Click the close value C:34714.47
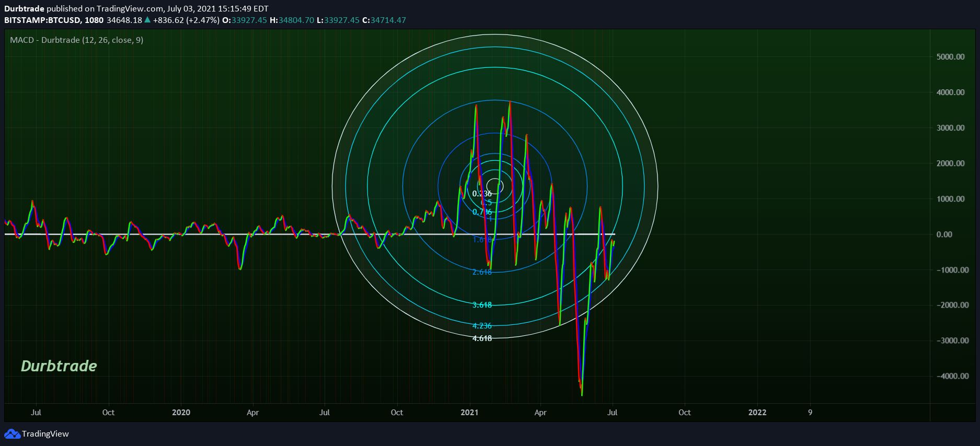Viewport: 980px width, 446px height. click(384, 20)
